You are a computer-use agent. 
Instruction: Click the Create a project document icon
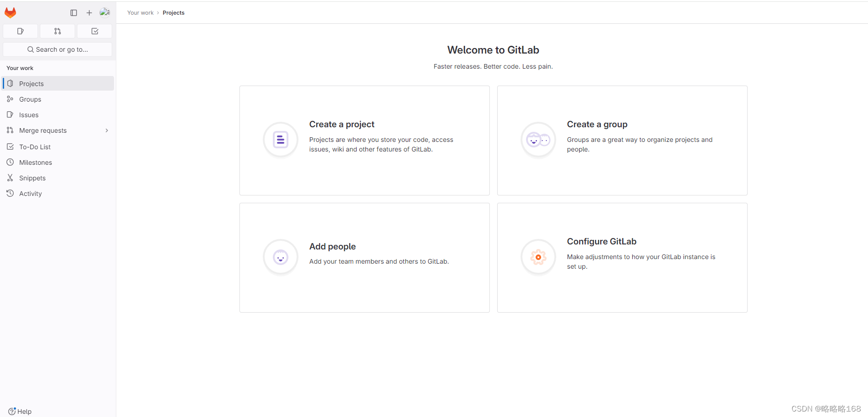point(281,140)
